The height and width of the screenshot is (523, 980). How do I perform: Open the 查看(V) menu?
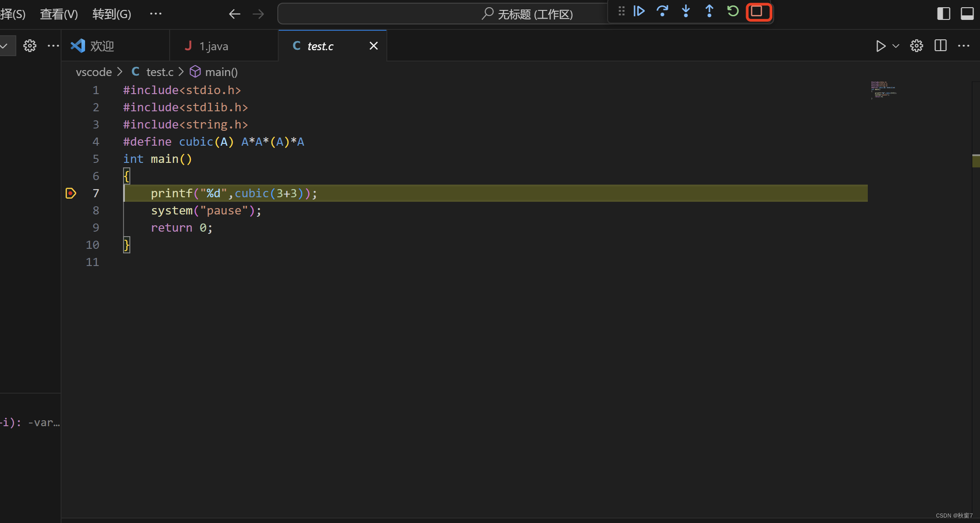click(59, 14)
